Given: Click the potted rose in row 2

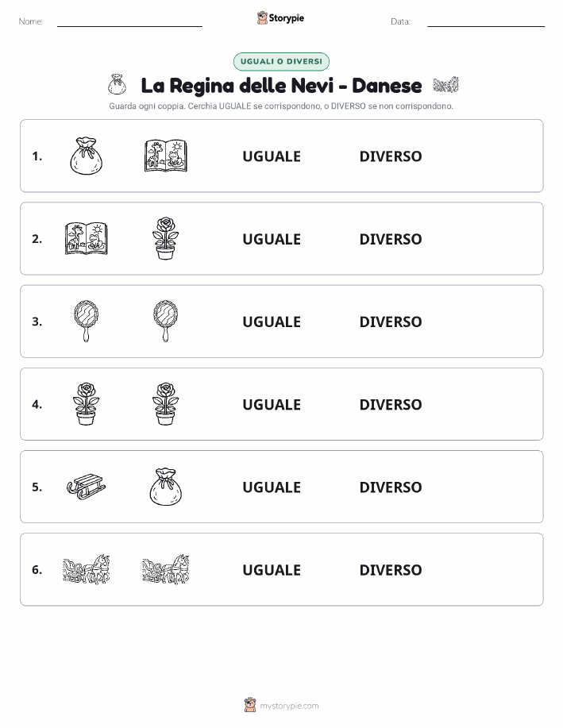Looking at the screenshot, I should coord(165,239).
